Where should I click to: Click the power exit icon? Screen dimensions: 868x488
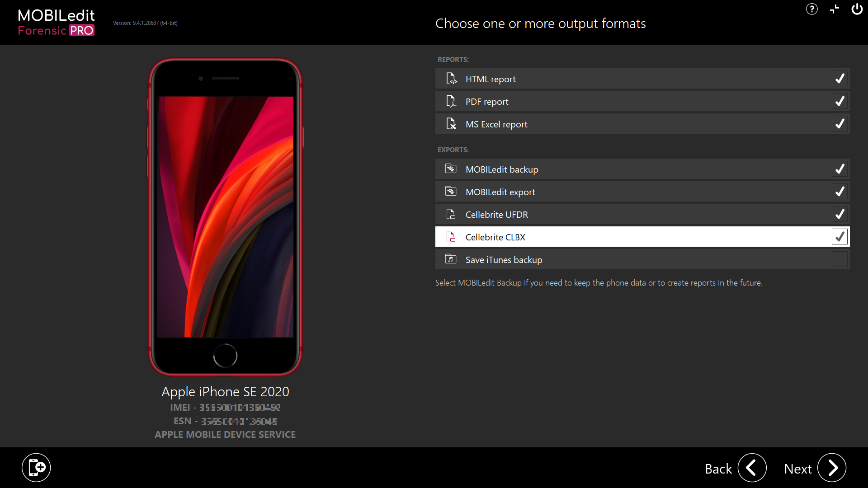click(857, 9)
